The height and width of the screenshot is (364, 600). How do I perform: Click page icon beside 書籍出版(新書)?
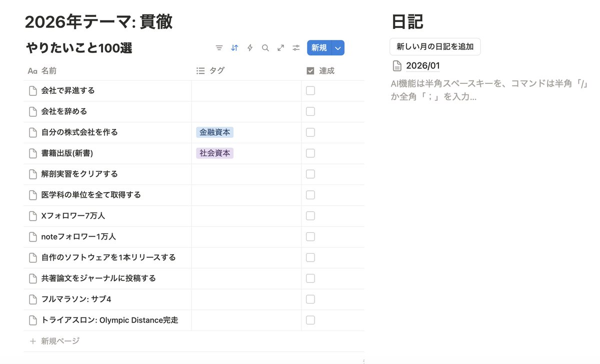(33, 153)
